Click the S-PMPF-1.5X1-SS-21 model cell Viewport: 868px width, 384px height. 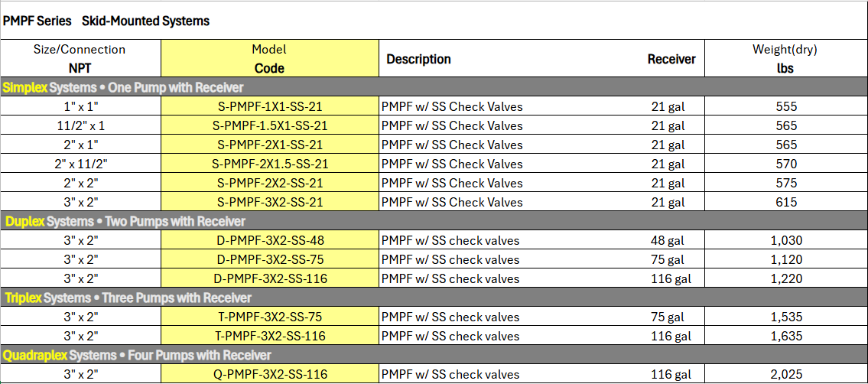pyautogui.click(x=269, y=126)
